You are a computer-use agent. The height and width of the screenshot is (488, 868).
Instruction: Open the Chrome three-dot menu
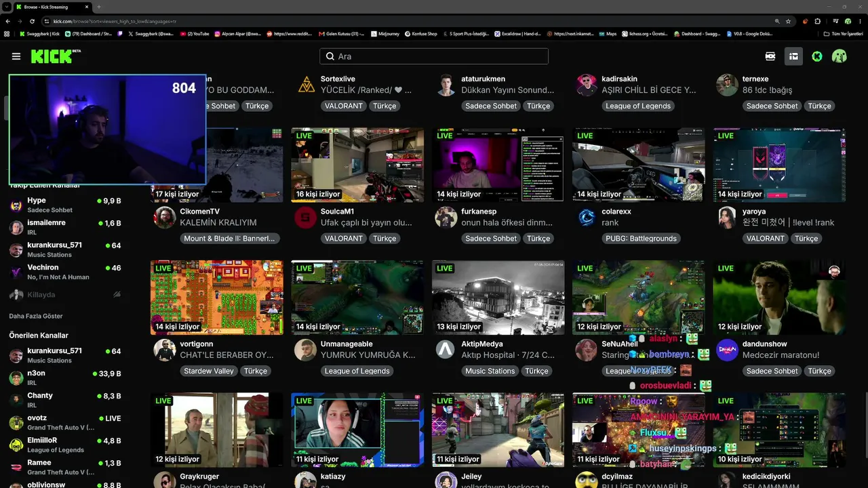(x=859, y=21)
